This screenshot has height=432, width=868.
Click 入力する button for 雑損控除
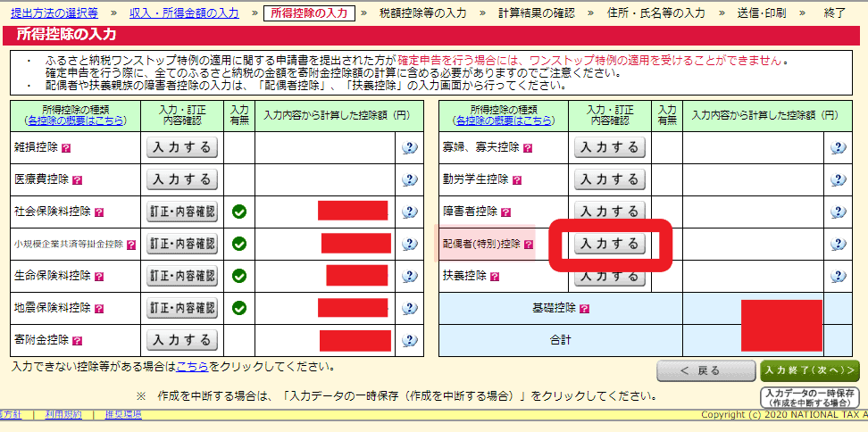[x=182, y=147]
